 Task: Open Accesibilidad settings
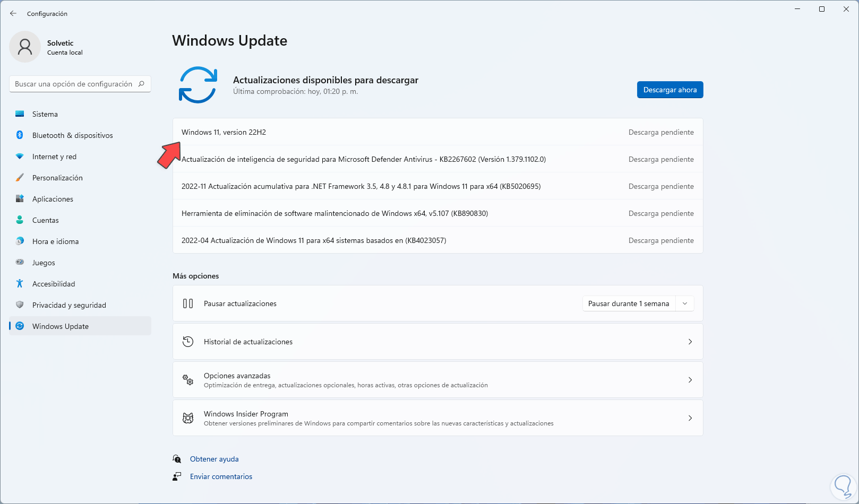(80, 284)
